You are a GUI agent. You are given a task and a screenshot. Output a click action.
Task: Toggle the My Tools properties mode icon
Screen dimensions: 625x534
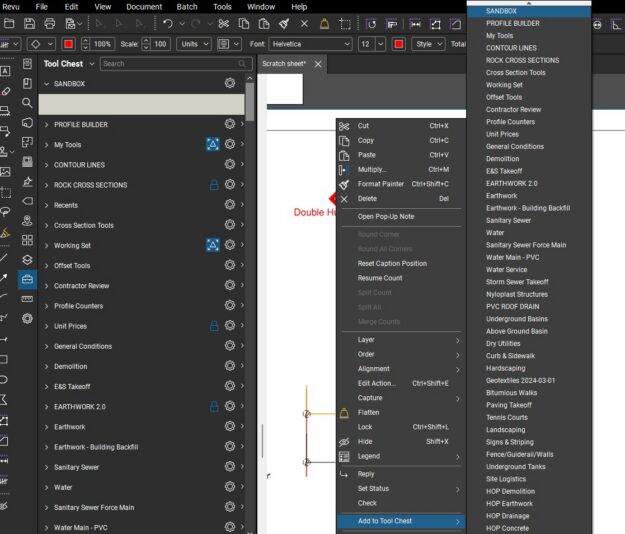point(213,144)
